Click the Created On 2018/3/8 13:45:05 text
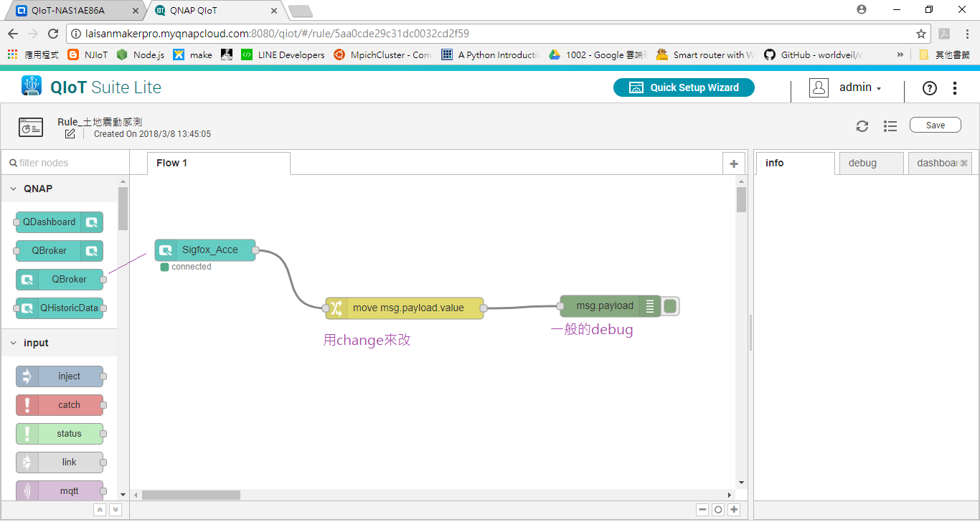This screenshot has width=980, height=522. click(x=152, y=134)
